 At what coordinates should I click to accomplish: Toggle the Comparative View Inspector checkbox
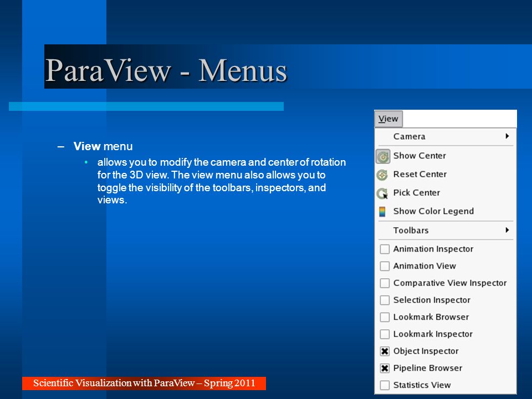[385, 283]
